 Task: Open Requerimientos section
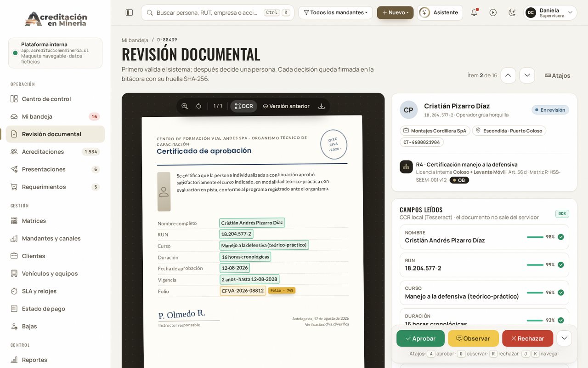pos(55,187)
